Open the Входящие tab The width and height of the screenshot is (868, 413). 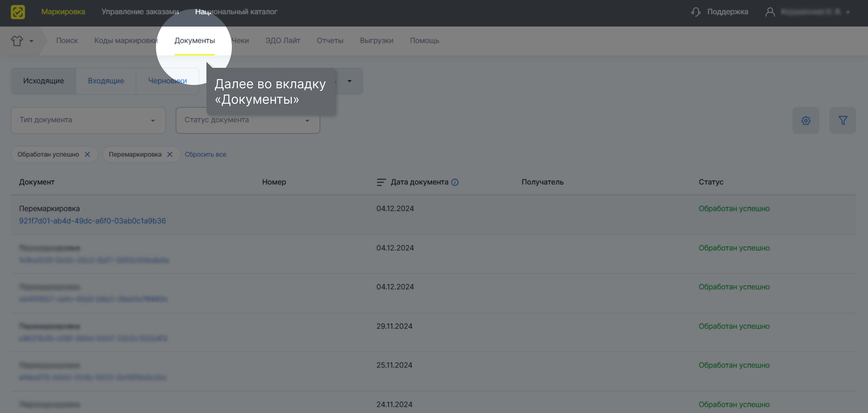(106, 81)
